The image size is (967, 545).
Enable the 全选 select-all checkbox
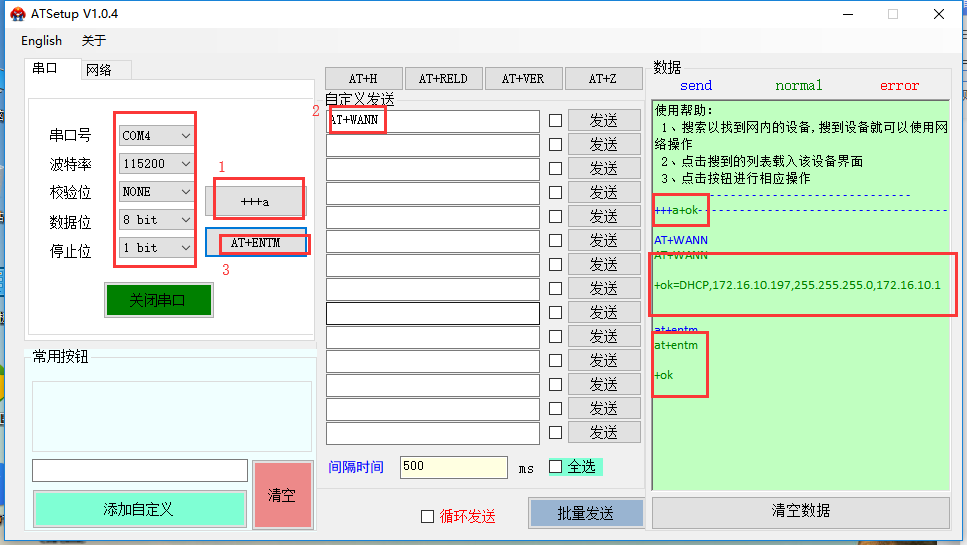coord(556,466)
